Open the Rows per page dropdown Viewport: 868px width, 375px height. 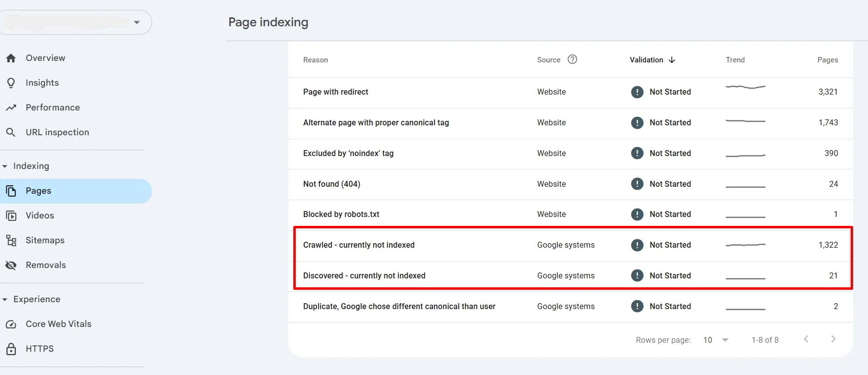tap(716, 340)
